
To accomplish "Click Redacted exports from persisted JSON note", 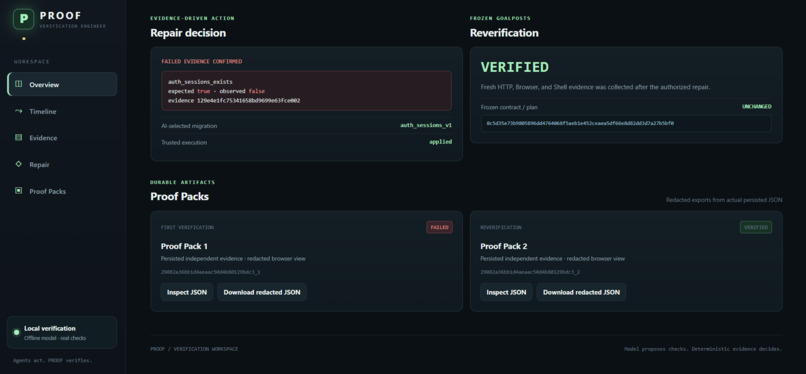I will 724,200.
